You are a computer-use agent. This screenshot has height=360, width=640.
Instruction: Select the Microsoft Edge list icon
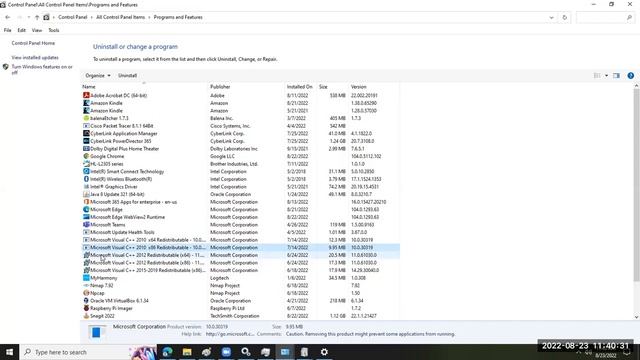pos(86,209)
